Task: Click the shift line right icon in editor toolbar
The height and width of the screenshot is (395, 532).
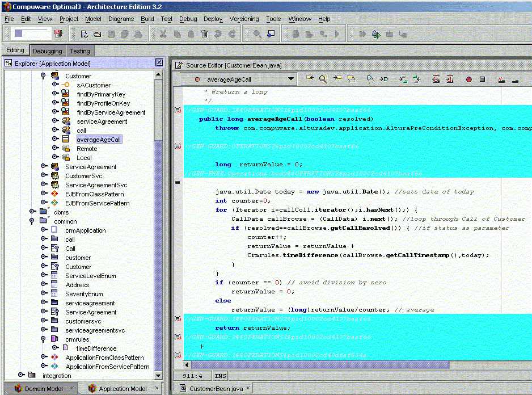Action: 450,79
